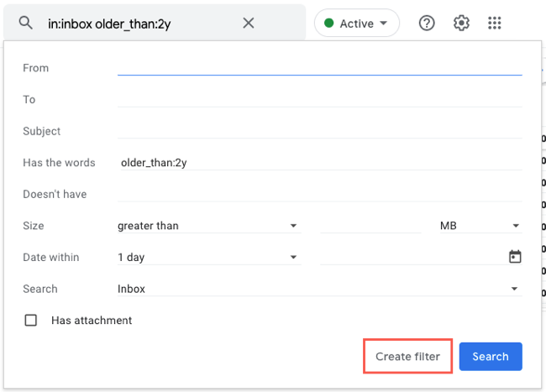Image resolution: width=546 pixels, height=392 pixels.
Task: Click the 'Has attachment' label text
Action: coord(92,321)
